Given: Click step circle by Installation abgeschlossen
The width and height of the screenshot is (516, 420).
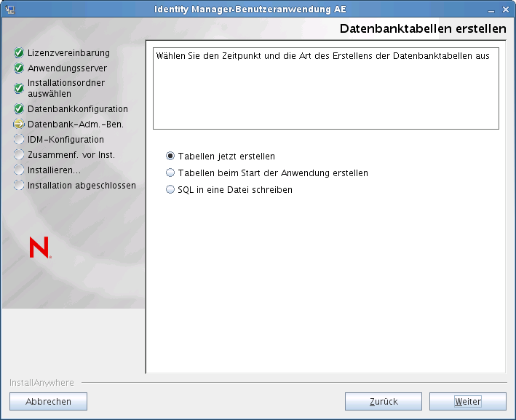Looking at the screenshot, I should [x=19, y=186].
